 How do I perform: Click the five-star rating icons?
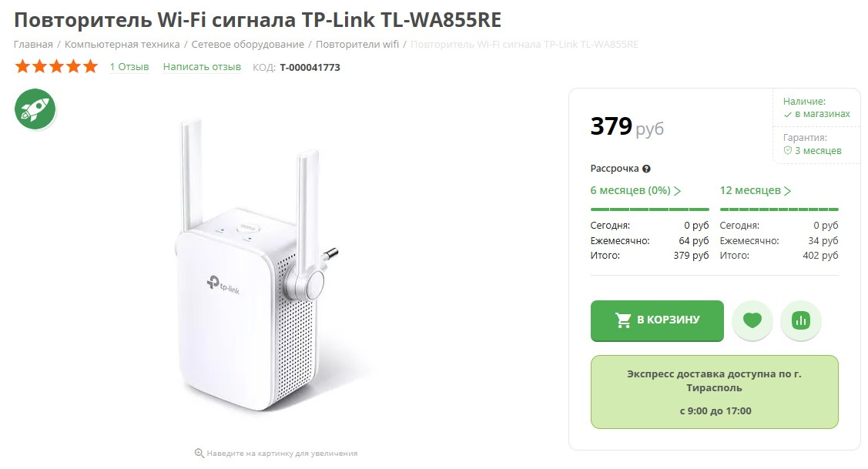tap(56, 67)
